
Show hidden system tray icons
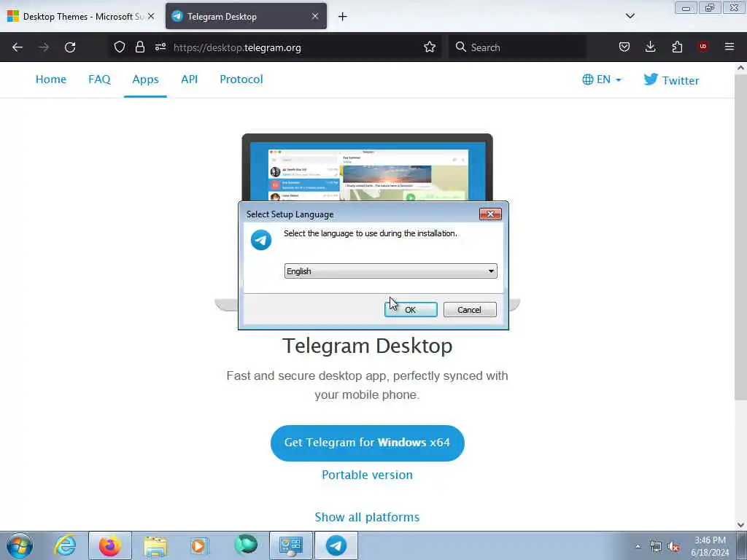tap(638, 546)
